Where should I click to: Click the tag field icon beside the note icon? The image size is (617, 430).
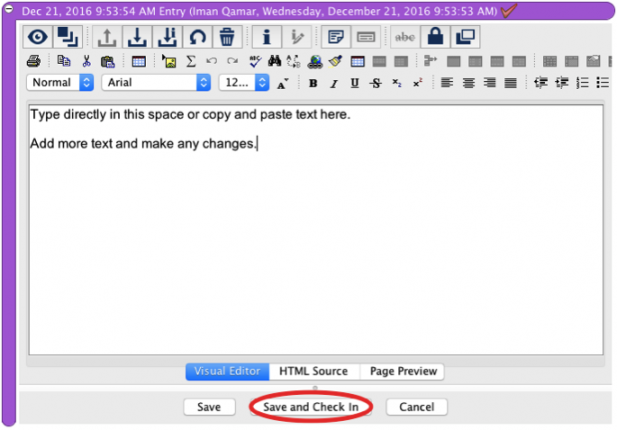tap(366, 37)
